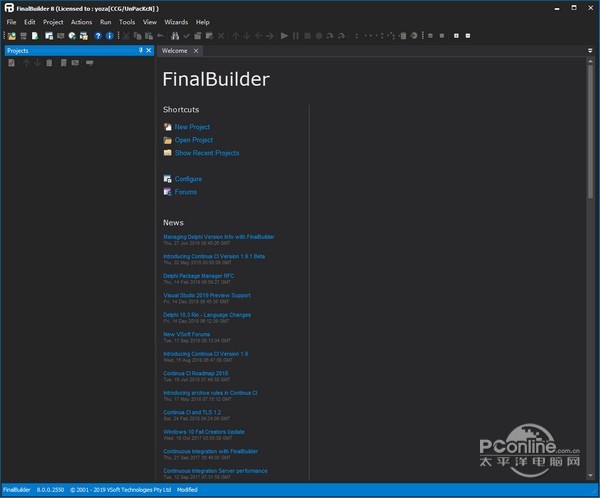Click the New Project shortcut link

192,127
